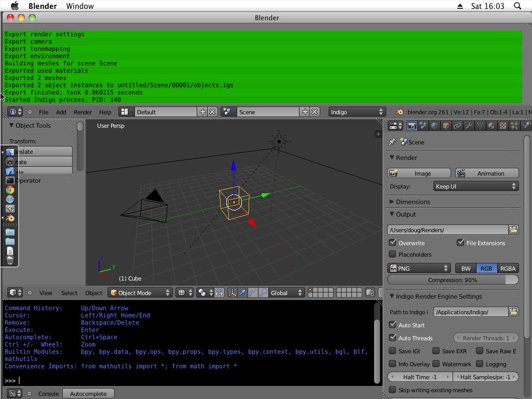Screen dimensions: 532x399
Task: Select the translate manipulator arrow icon
Action: click(x=242, y=292)
